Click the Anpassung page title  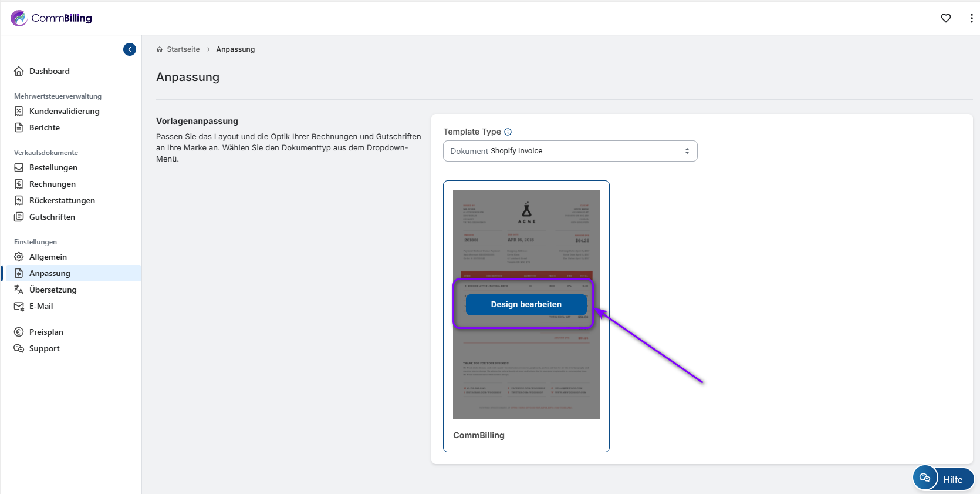point(188,77)
